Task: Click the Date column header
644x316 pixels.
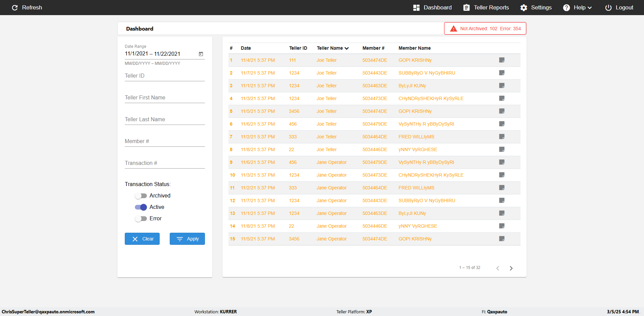Action: (x=246, y=48)
